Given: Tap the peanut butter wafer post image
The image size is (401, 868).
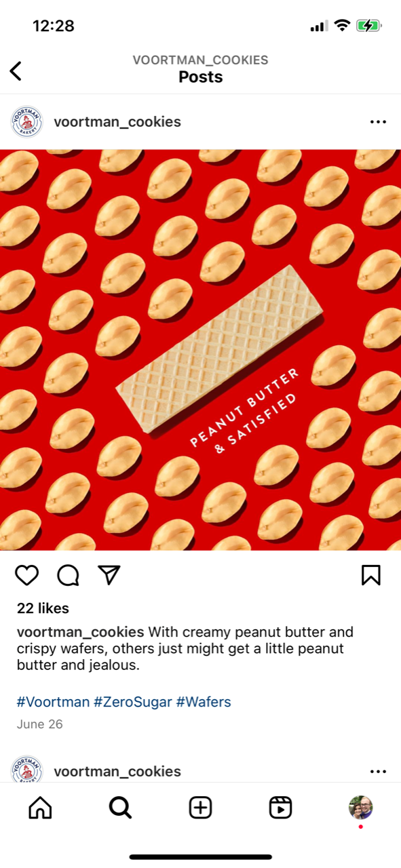Looking at the screenshot, I should click(x=200, y=350).
